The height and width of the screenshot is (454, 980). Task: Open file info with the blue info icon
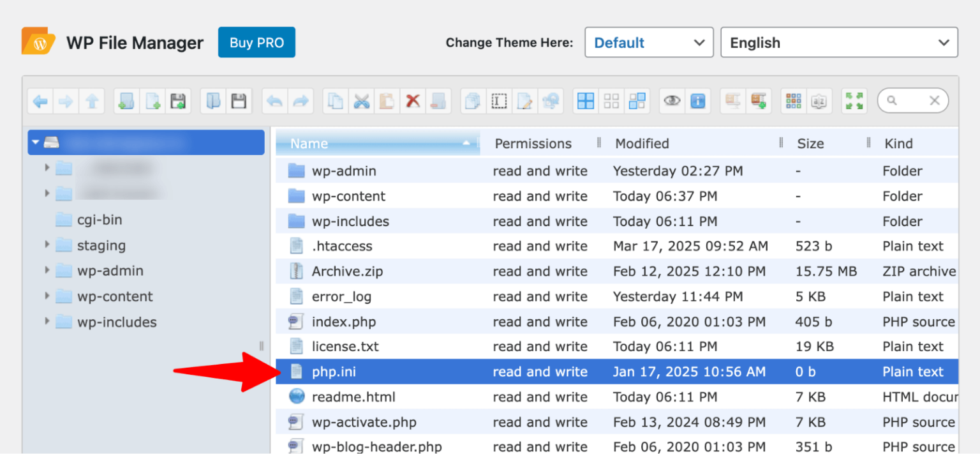coord(697,101)
